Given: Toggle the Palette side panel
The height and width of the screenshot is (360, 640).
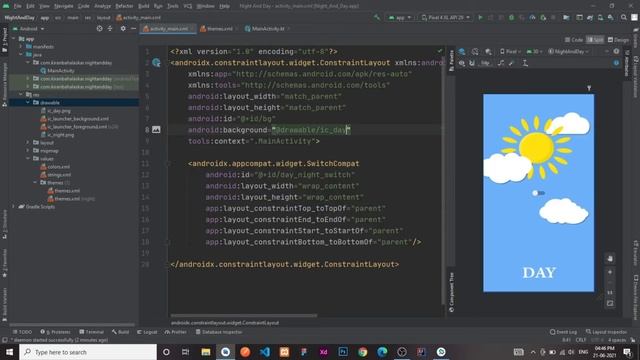Looking at the screenshot, I should point(451,61).
